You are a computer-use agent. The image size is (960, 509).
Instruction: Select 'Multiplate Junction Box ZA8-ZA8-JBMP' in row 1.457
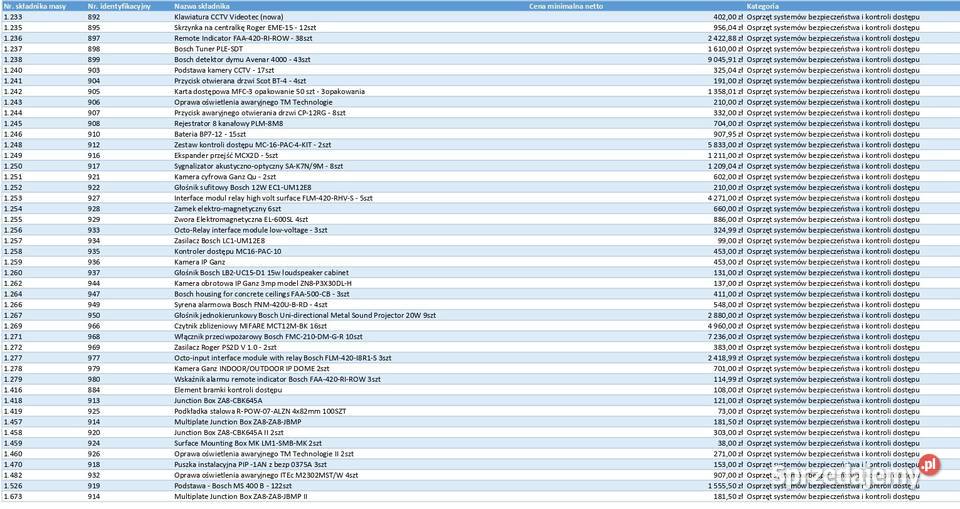pyautogui.click(x=238, y=422)
